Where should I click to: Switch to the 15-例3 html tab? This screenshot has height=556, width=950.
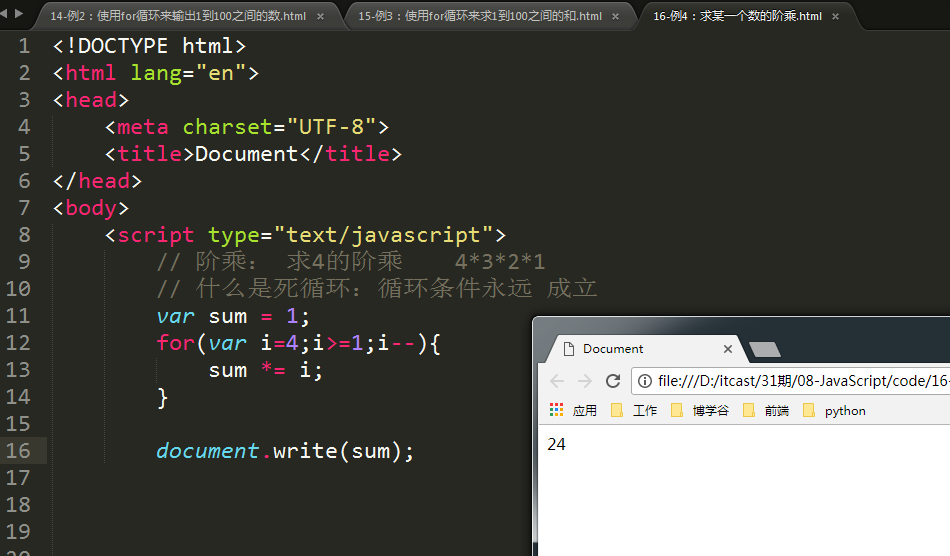(480, 16)
